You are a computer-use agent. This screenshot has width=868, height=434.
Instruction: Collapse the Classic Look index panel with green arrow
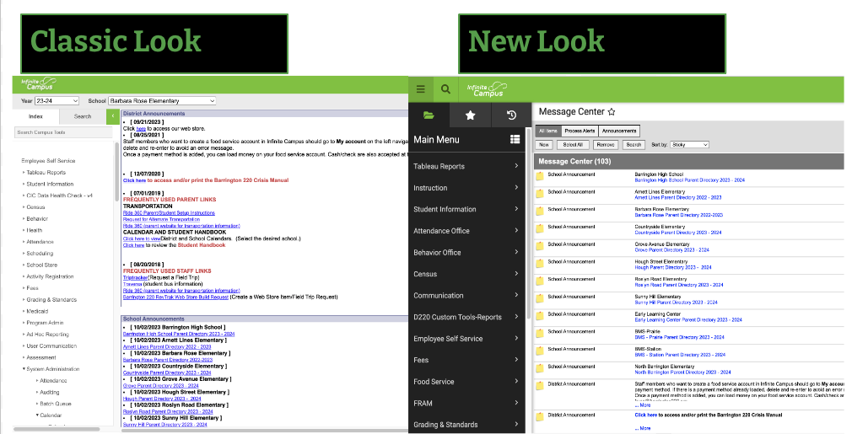click(x=112, y=116)
